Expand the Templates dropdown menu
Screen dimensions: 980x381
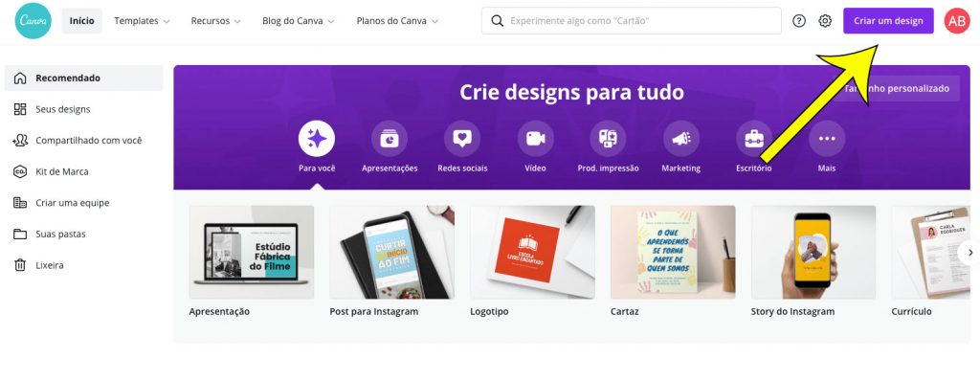coord(142,21)
